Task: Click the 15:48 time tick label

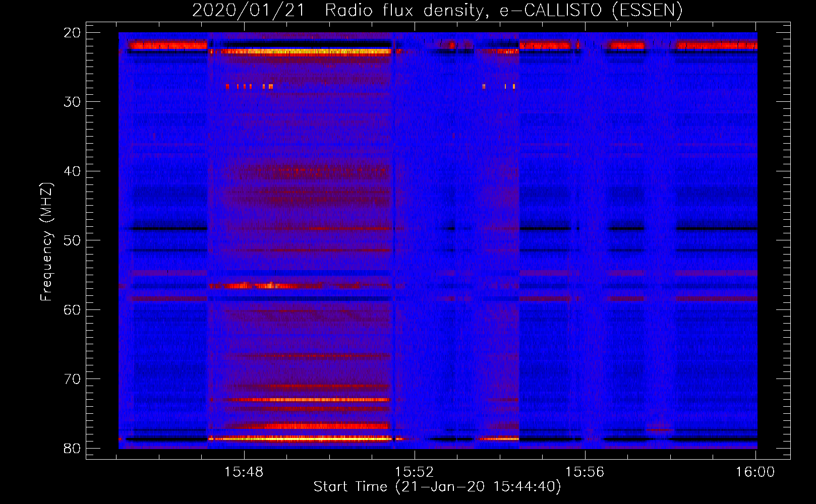Action: click(244, 472)
